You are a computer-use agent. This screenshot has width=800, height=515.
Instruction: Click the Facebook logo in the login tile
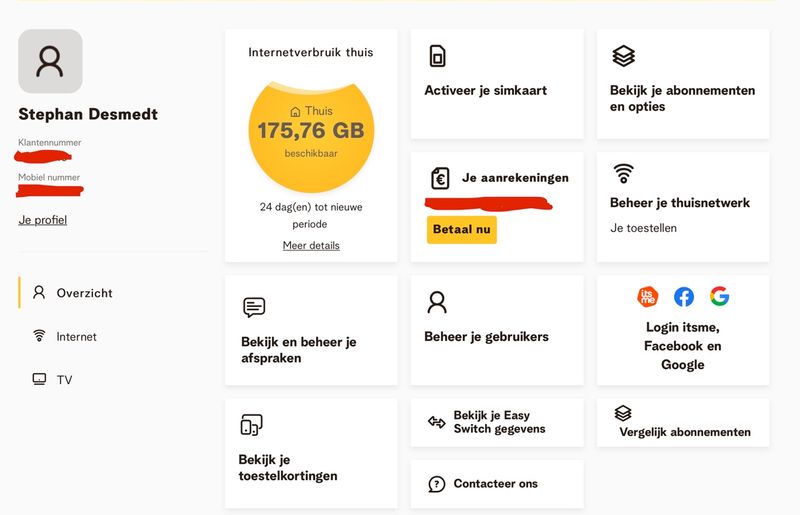click(x=684, y=297)
